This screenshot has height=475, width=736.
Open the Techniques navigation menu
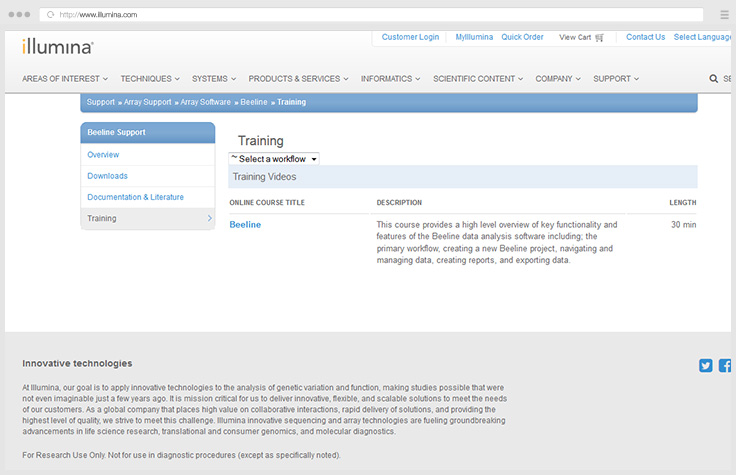(150, 79)
